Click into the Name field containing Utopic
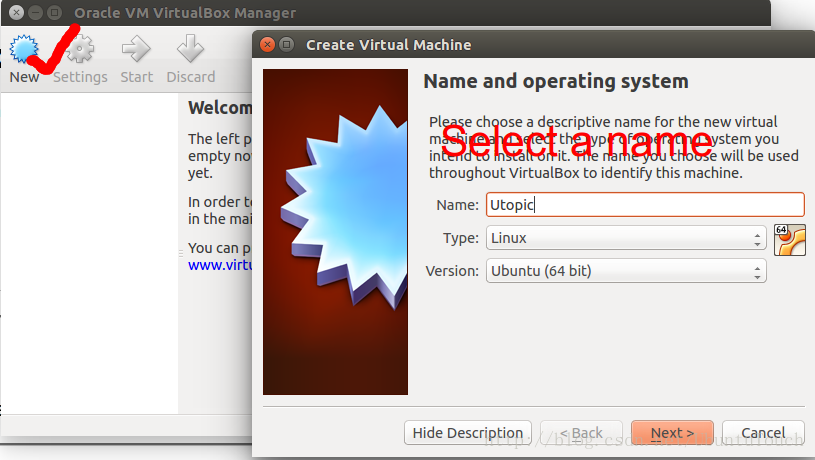815x460 pixels. (x=645, y=204)
